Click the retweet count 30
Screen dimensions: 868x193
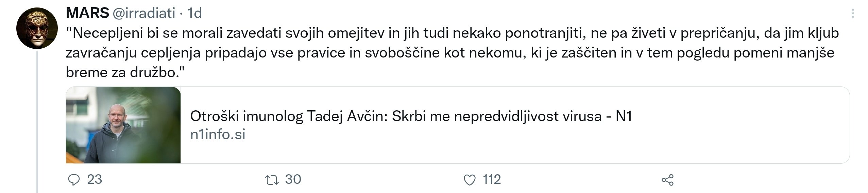click(293, 179)
